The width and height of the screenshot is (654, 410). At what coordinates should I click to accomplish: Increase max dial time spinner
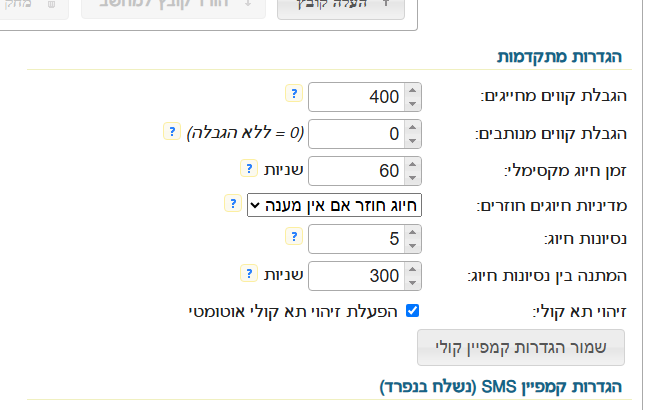click(x=414, y=163)
